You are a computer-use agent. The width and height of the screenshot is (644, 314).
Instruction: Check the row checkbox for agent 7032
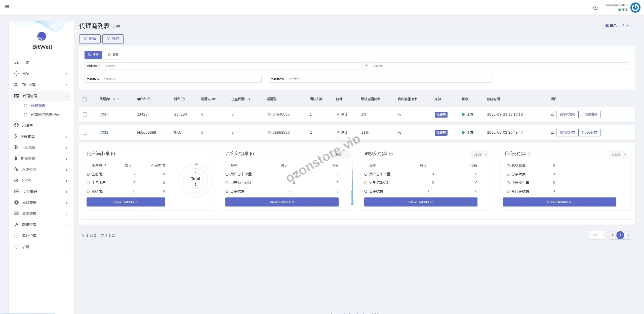[85, 133]
